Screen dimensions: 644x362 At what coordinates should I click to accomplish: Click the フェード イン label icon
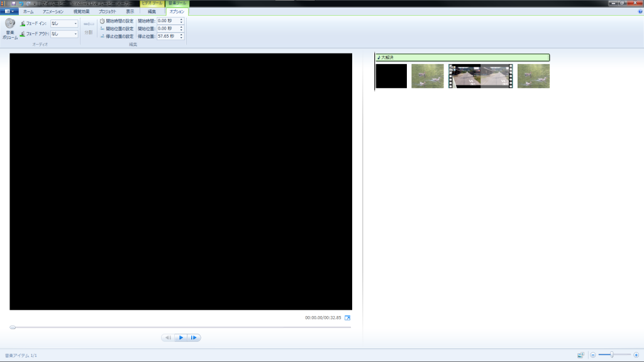tap(23, 23)
